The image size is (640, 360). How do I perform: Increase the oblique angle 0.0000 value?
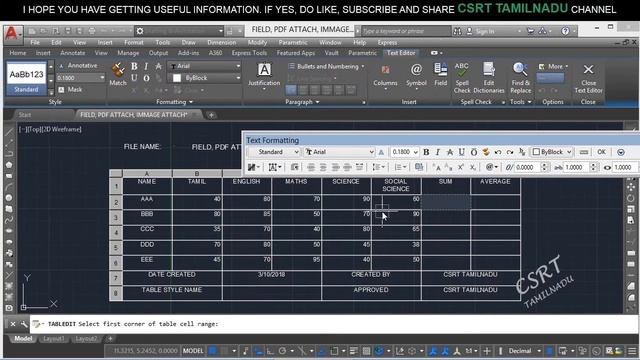pyautogui.click(x=544, y=165)
